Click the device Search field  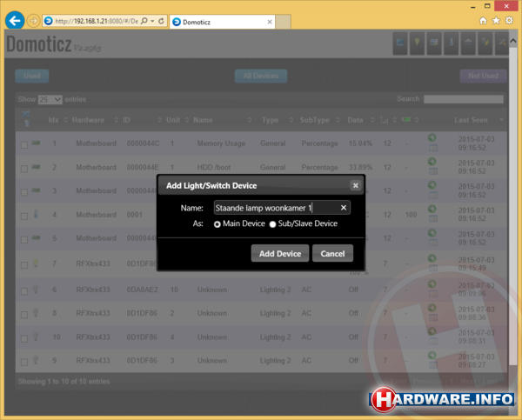tap(464, 99)
